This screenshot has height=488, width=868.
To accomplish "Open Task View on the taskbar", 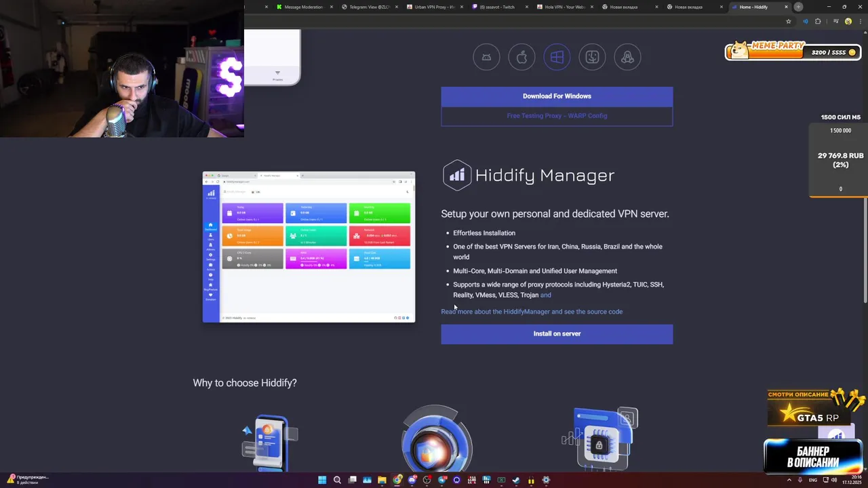I will (x=353, y=480).
